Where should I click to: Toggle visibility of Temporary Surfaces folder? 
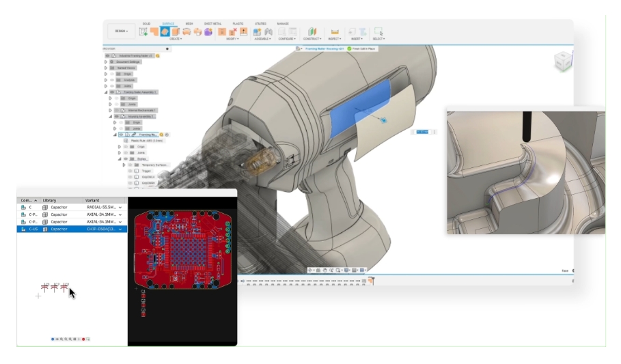[130, 165]
